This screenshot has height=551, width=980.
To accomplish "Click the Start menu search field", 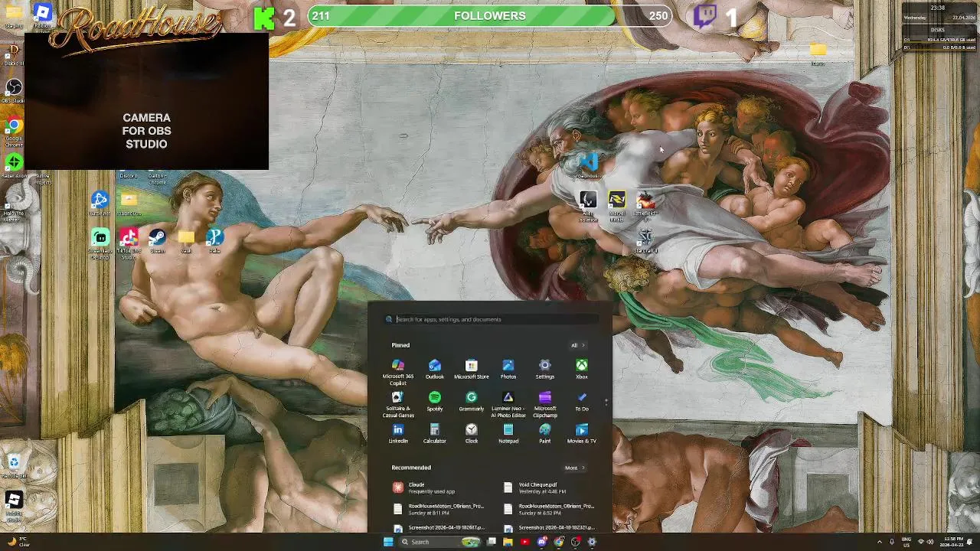I will coord(490,319).
